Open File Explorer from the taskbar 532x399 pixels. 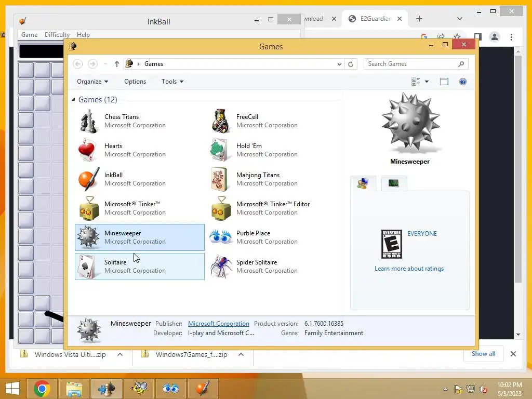tap(74, 388)
